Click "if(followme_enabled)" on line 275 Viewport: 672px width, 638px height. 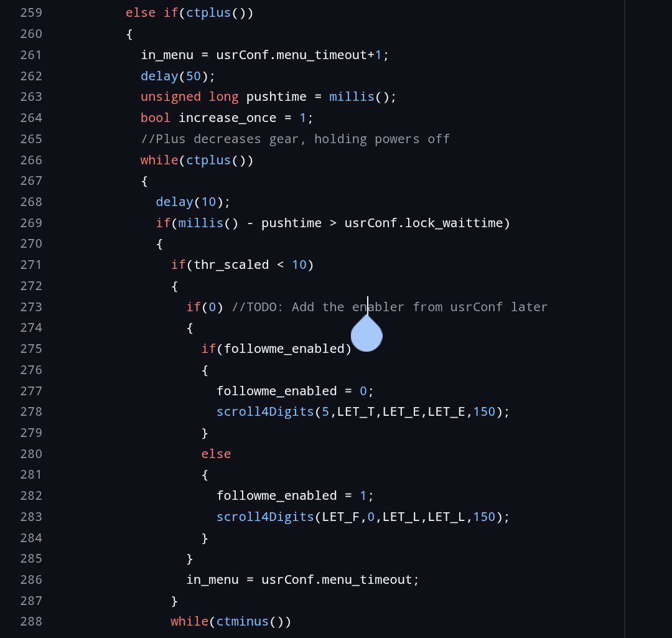[276, 349]
